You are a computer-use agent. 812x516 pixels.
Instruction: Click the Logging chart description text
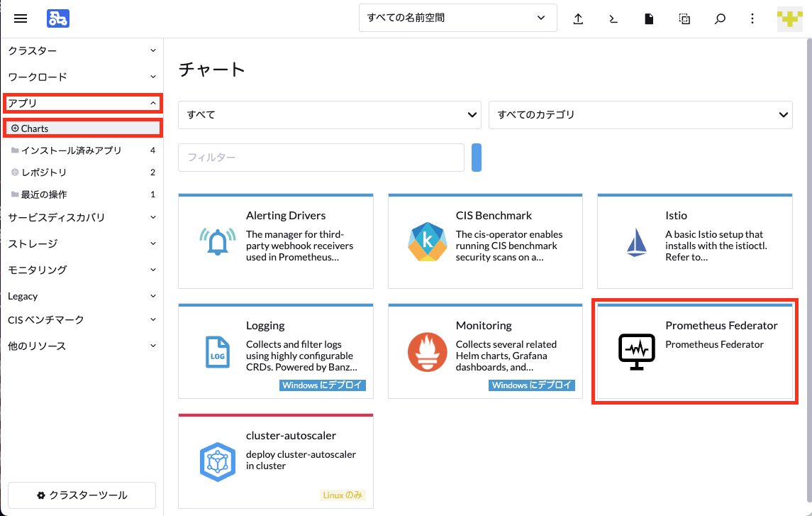pos(301,356)
